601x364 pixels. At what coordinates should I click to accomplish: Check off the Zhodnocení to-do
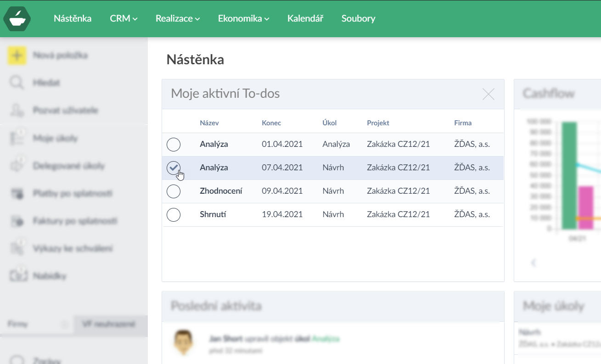[174, 191]
